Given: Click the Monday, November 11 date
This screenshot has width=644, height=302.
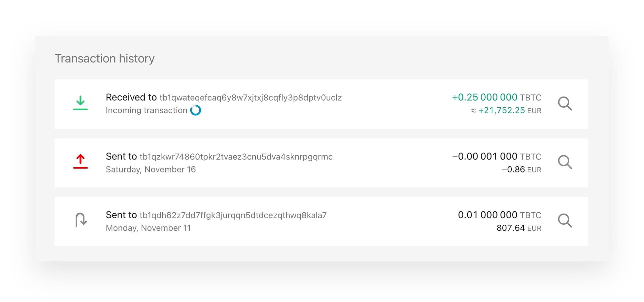Looking at the screenshot, I should coord(148,228).
